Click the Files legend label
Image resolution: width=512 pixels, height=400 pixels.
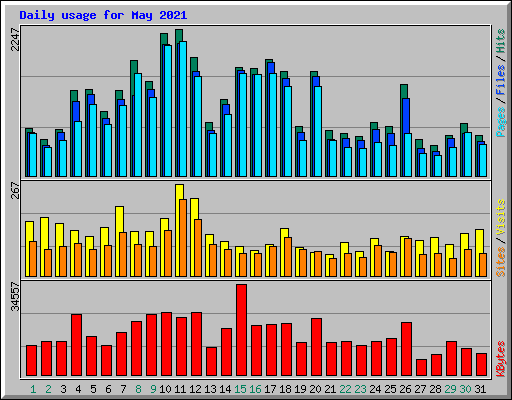[x=500, y=80]
